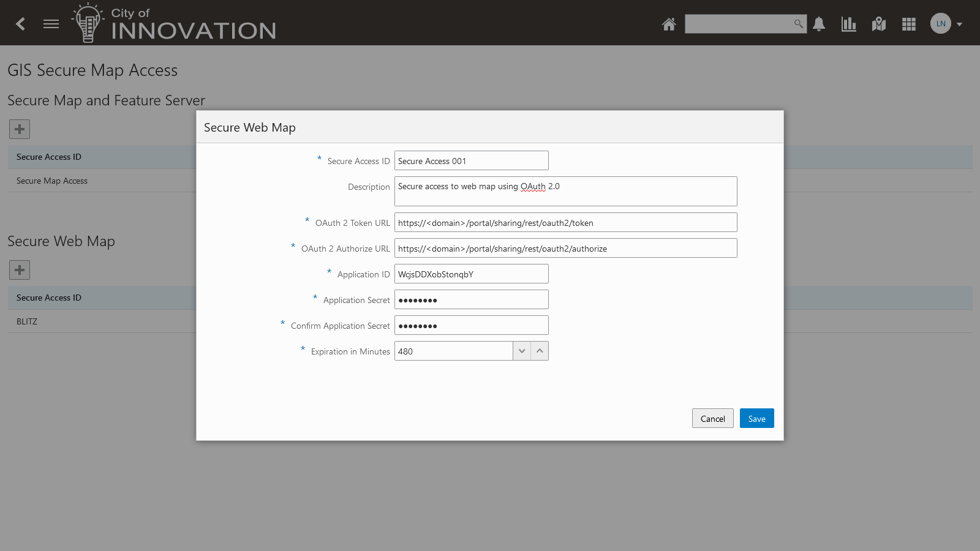Open the bar chart dashboard icon
The height and width of the screenshot is (551, 980).
pyautogui.click(x=849, y=24)
